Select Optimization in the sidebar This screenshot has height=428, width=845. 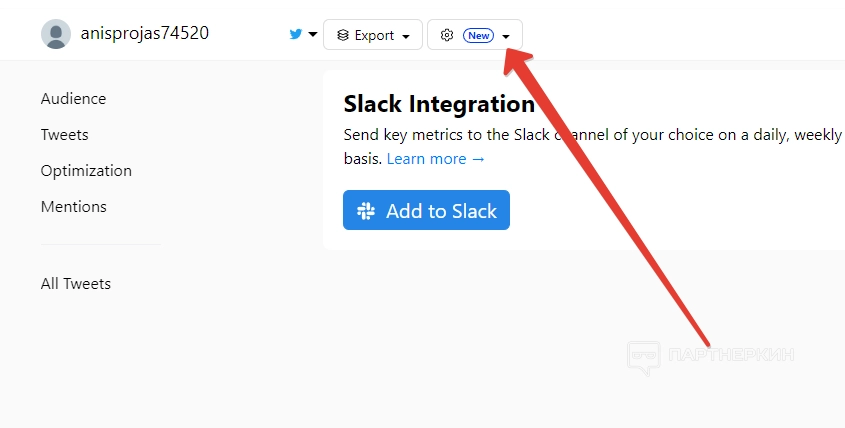[86, 171]
